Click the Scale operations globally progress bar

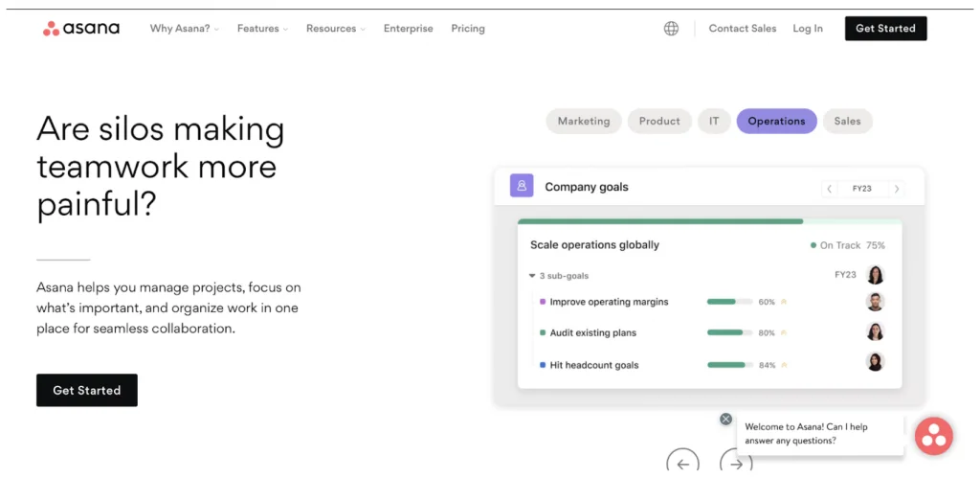point(709,221)
